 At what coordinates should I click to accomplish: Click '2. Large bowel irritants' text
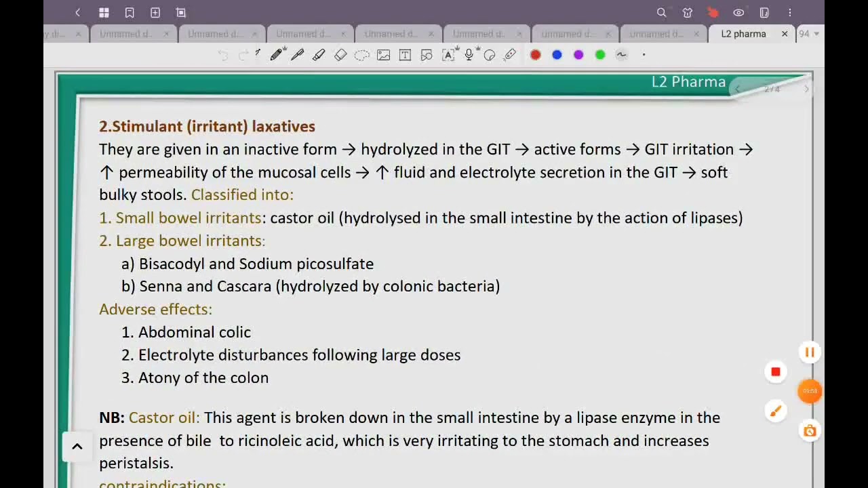[180, 241]
